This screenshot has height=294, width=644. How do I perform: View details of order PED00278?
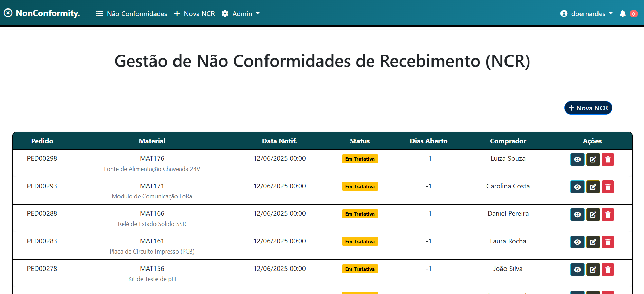pyautogui.click(x=577, y=270)
